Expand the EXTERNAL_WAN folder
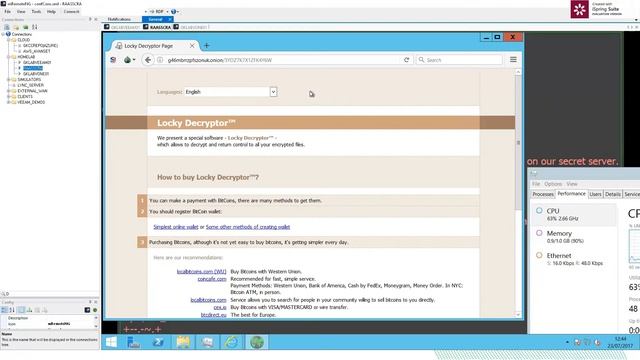The height and width of the screenshot is (360, 640). point(9,91)
